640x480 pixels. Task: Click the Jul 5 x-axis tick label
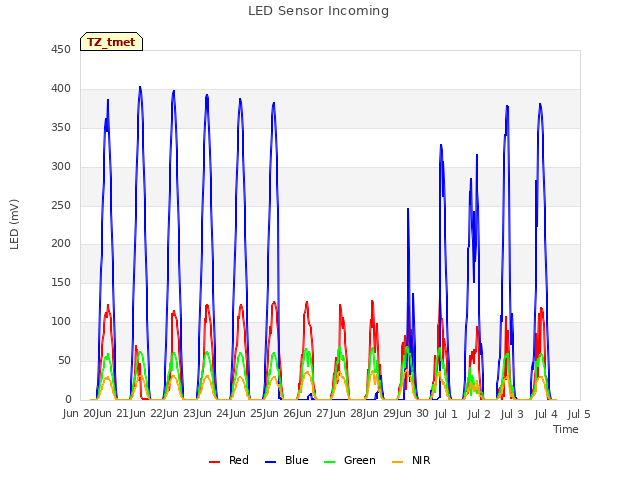pyautogui.click(x=579, y=414)
